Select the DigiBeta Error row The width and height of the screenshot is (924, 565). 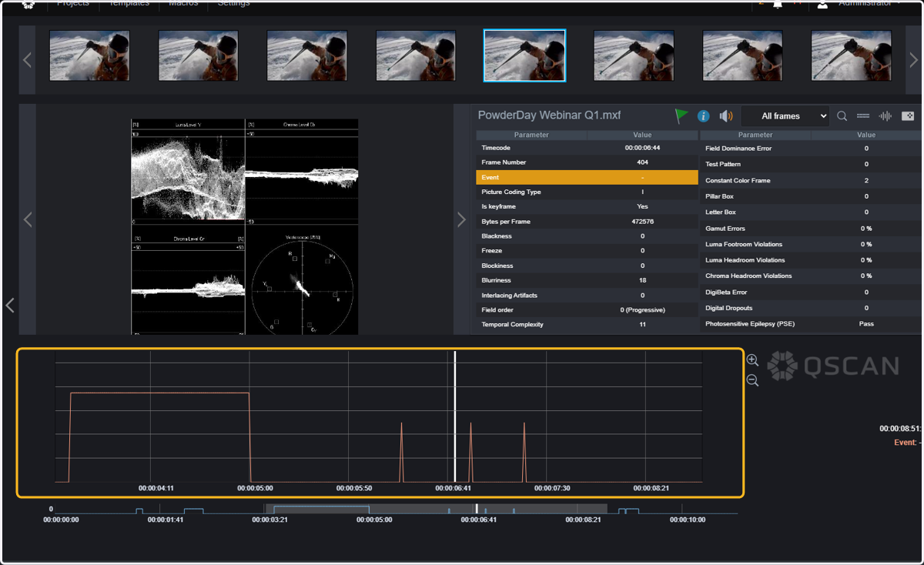click(x=812, y=293)
